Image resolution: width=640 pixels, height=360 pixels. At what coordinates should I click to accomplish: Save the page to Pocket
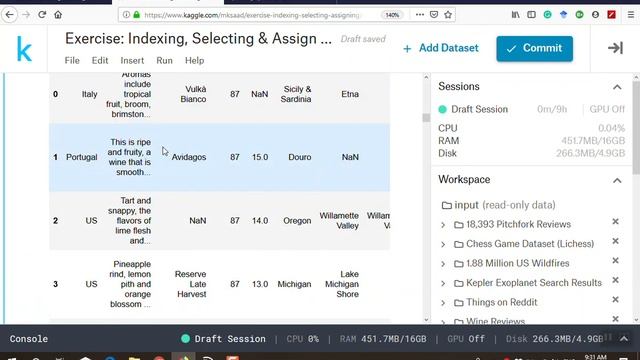(x=434, y=15)
